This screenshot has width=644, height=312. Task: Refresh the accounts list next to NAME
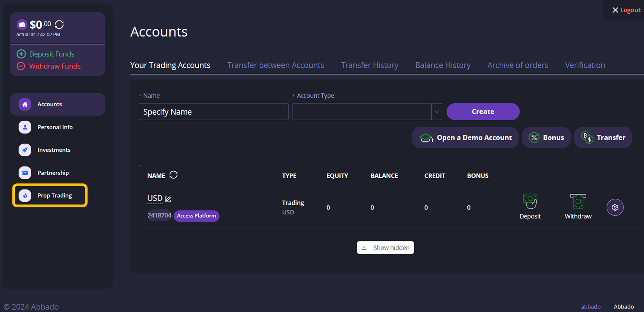click(x=173, y=175)
